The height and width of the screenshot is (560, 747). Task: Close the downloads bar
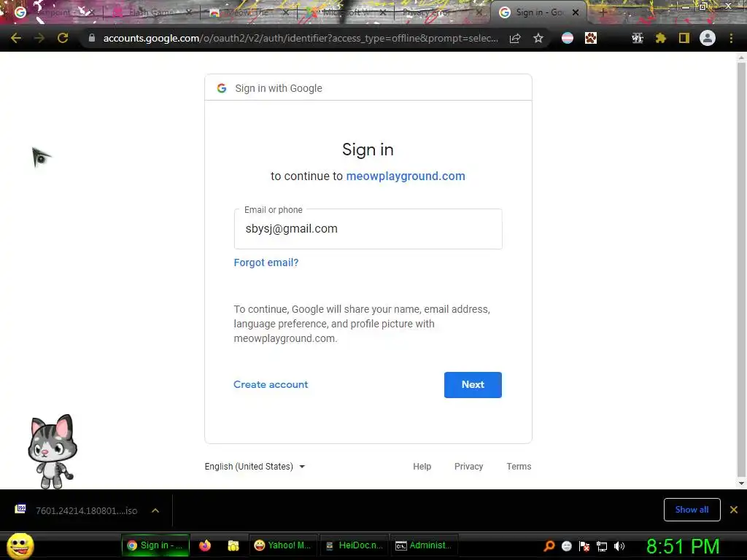[734, 510]
